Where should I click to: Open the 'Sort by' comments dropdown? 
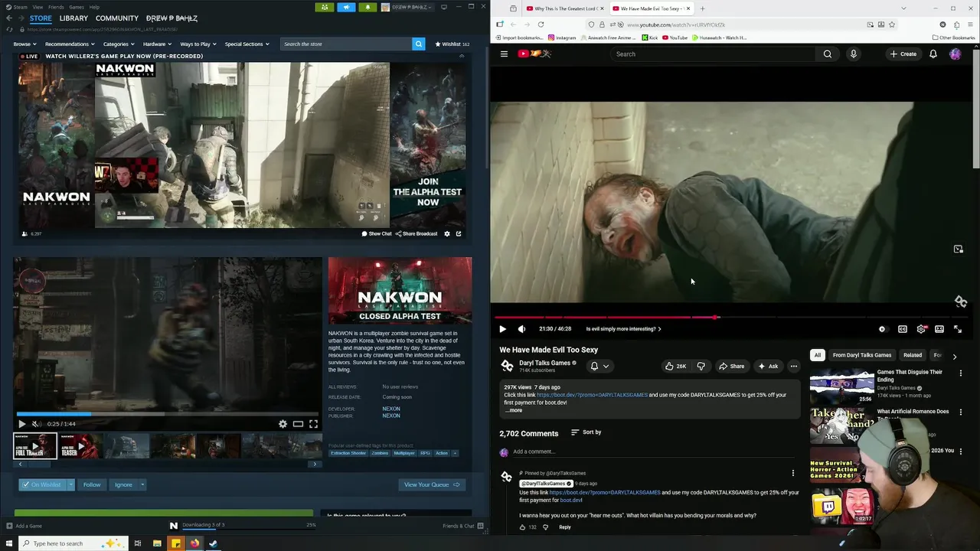tap(586, 432)
